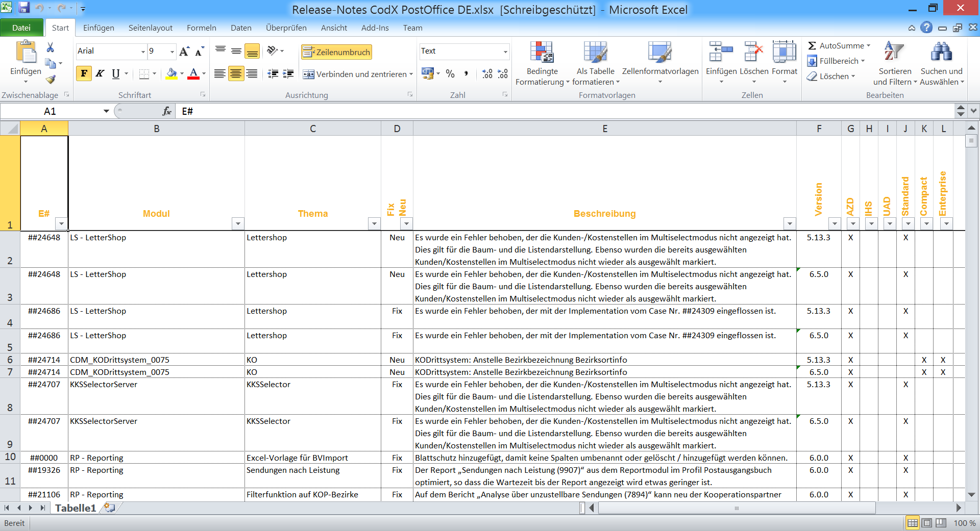
Task: Toggle center horizontal alignment
Action: 236,74
